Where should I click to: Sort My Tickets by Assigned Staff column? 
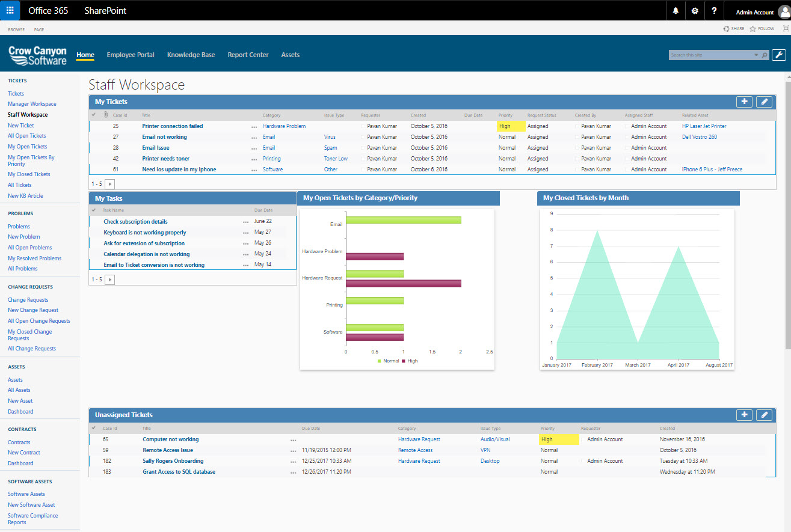tap(639, 115)
